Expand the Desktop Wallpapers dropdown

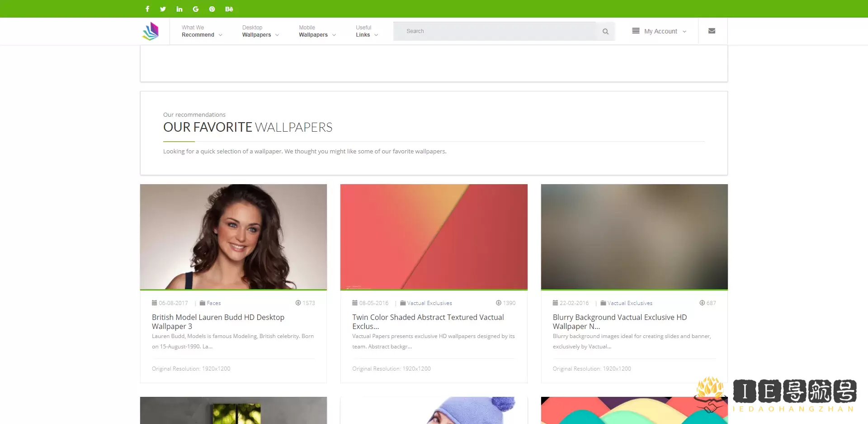tap(260, 31)
